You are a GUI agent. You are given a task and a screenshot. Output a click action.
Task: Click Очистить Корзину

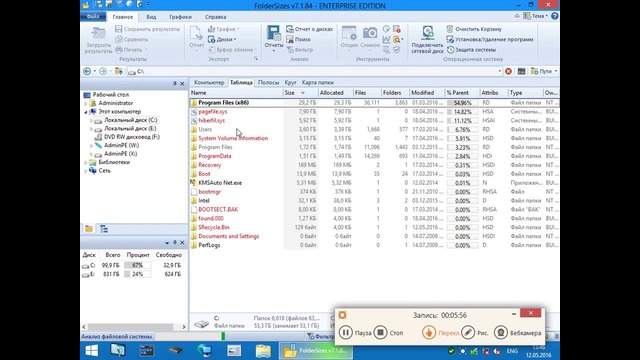474,29
